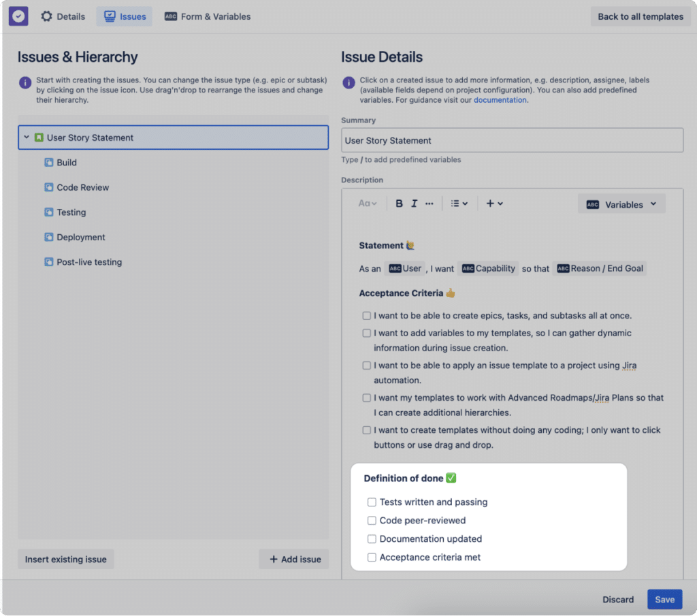This screenshot has height=616, width=697.
Task: Click the User variable chip
Action: coord(404,268)
